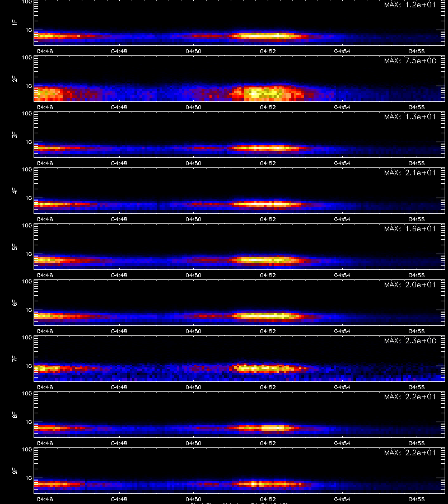Select the MAX: 2.2e+01 readout in the 9F panel
The height and width of the screenshot is (504, 448).
coord(410,452)
